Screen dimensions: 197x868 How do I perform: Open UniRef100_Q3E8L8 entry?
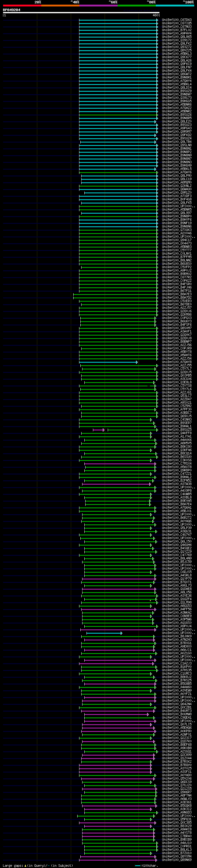click(x=177, y=382)
